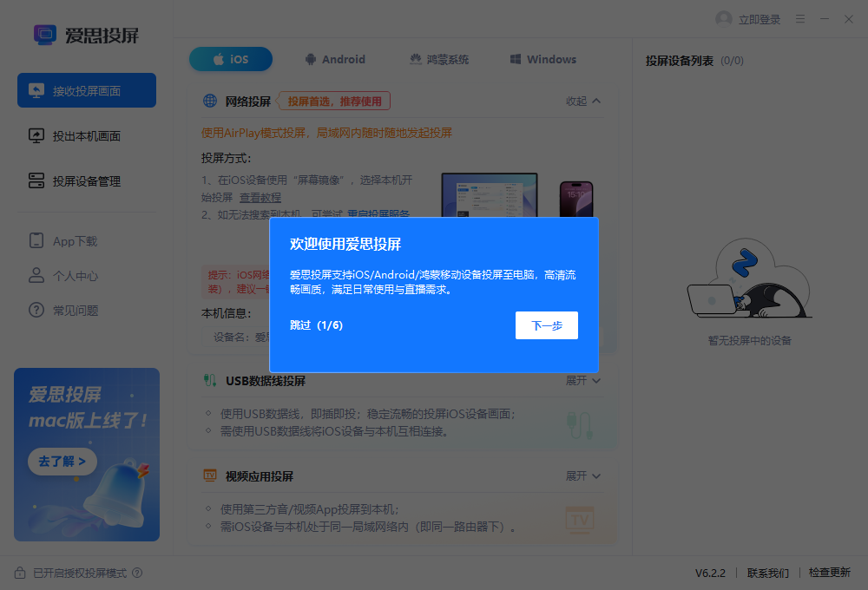This screenshot has height=590, width=868.
Task: Click the App下载 tablet icon
Action: [x=36, y=240]
